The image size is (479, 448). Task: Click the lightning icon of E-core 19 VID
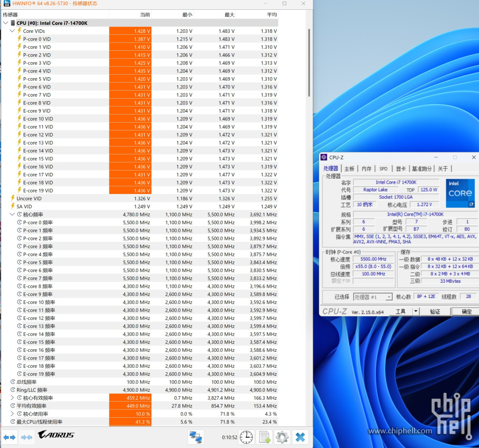coord(19,190)
